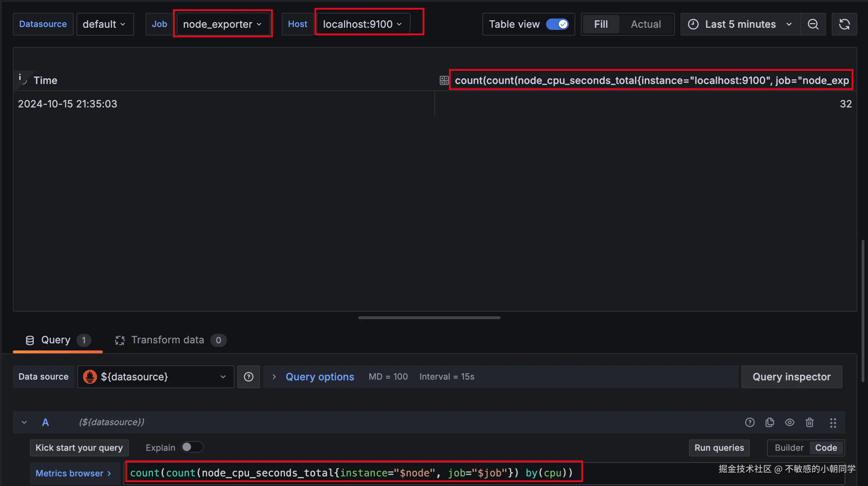Click the Run queries button

[x=719, y=448]
